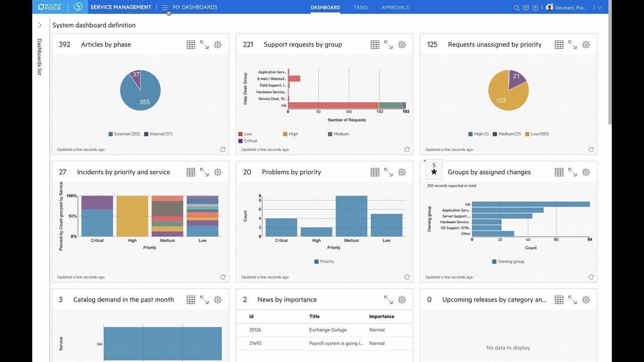Expand Catalog demand in the past month
Image resolution: width=644 pixels, height=362 pixels.
(204, 300)
